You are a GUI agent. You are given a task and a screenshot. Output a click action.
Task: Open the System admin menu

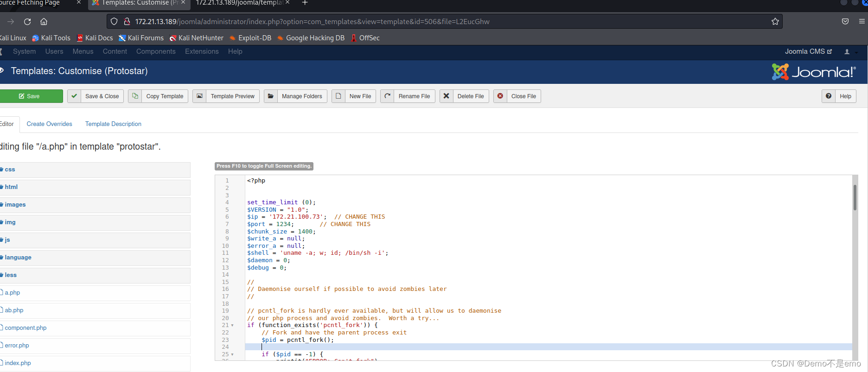click(24, 51)
